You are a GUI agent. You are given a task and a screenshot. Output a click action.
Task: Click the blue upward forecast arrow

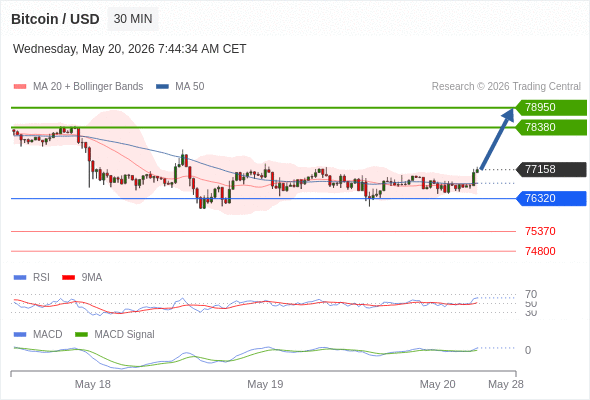[x=497, y=139]
